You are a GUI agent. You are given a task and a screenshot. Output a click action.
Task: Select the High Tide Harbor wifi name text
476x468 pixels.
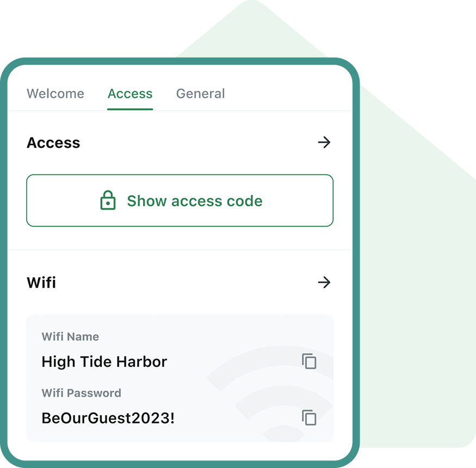(104, 361)
